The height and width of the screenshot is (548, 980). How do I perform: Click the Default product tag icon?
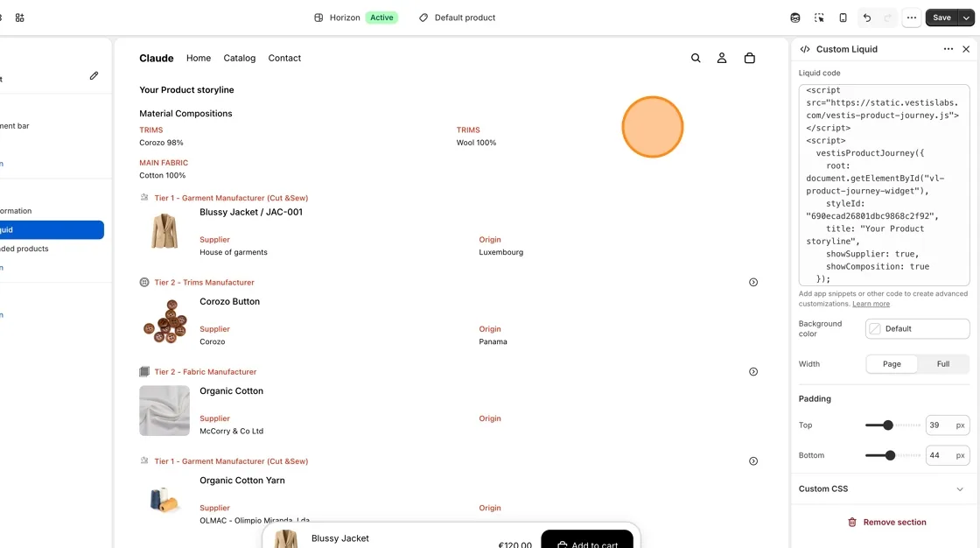[423, 18]
